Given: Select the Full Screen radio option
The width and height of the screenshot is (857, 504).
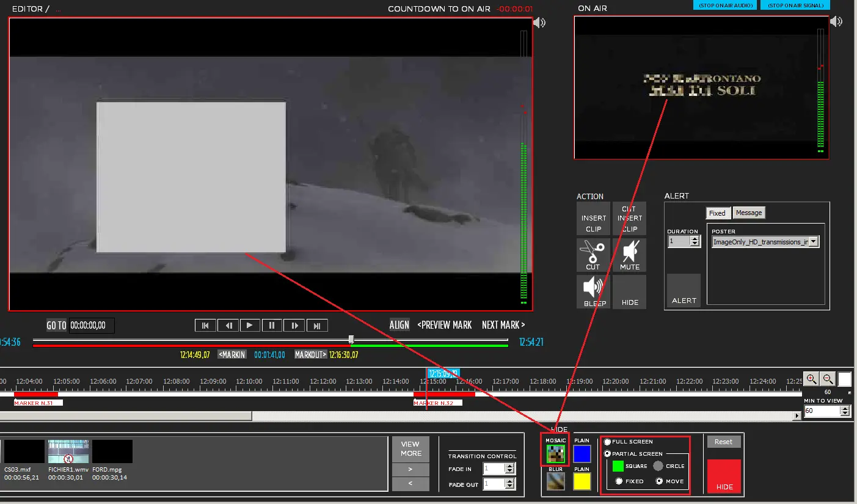Looking at the screenshot, I should 608,442.
